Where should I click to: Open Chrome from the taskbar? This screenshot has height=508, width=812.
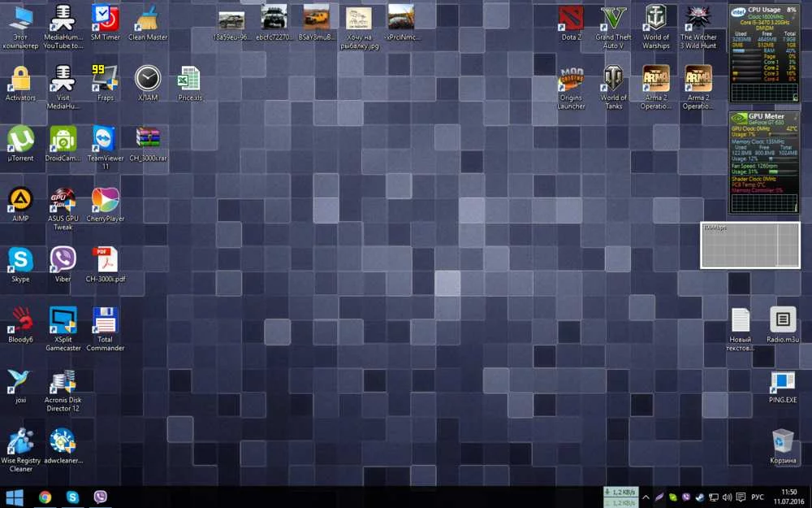45,497
